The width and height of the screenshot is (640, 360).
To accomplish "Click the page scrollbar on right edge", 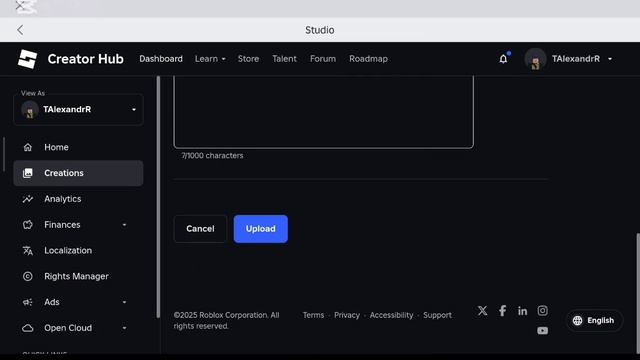I will pyautogui.click(x=638, y=293).
